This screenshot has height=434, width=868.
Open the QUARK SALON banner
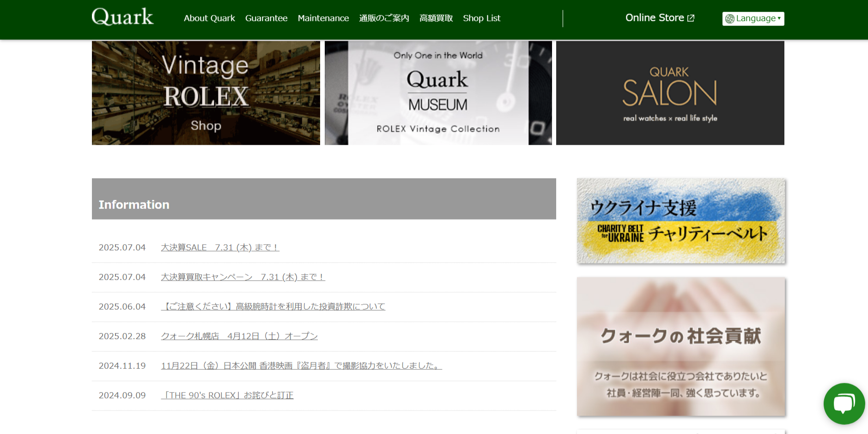pyautogui.click(x=670, y=93)
